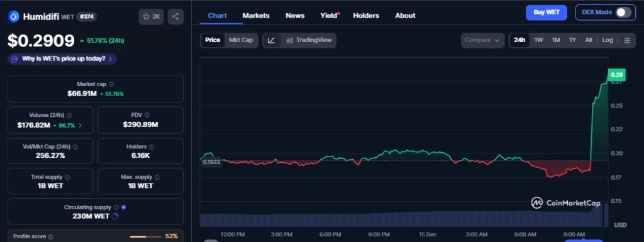Select 1M time range
The image size is (644, 242).
(556, 40)
